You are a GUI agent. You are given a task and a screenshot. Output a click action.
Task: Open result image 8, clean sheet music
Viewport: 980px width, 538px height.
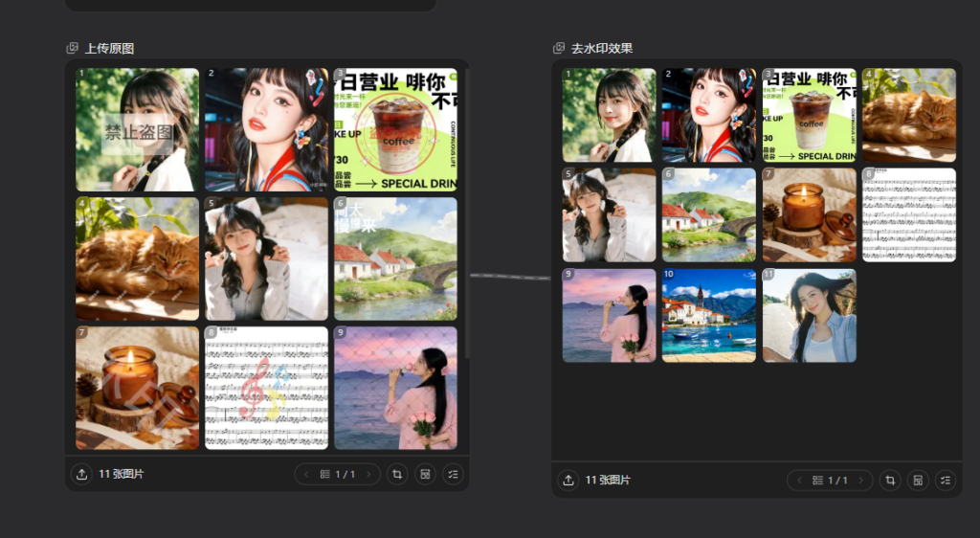pos(909,215)
